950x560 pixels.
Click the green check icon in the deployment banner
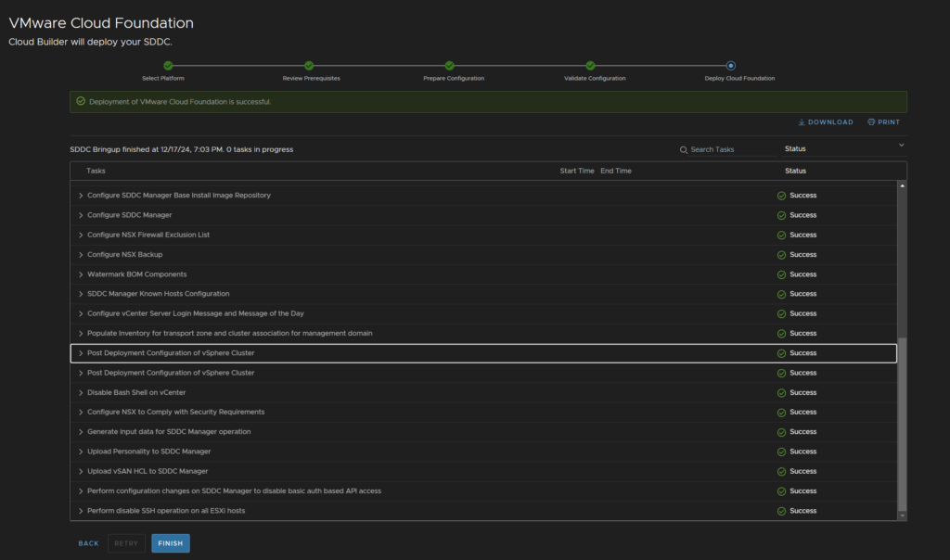(81, 101)
